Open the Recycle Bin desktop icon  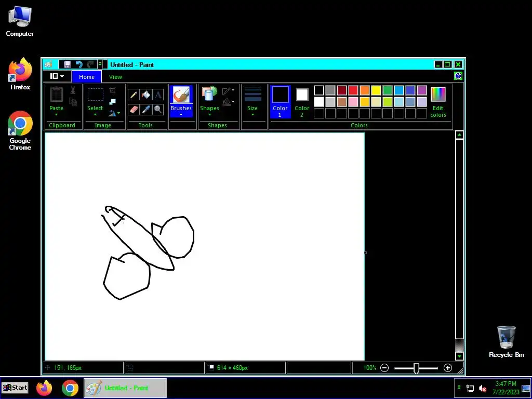pyautogui.click(x=506, y=342)
